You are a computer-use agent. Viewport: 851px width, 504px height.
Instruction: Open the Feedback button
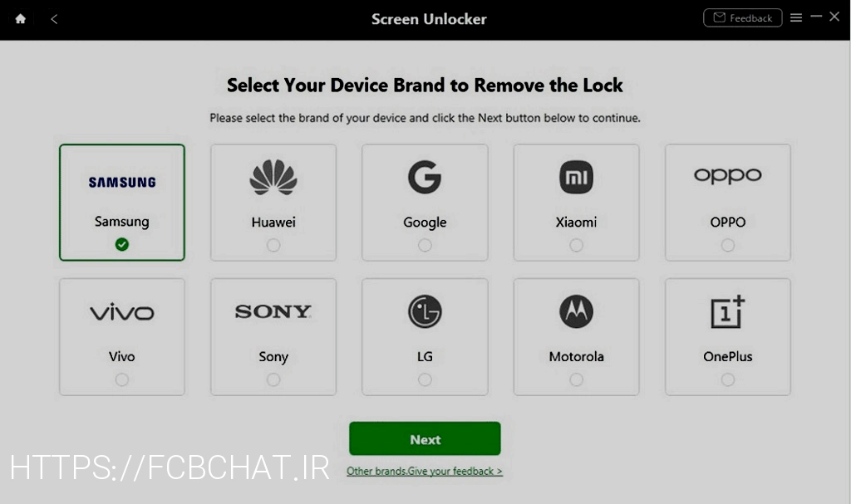pyautogui.click(x=742, y=18)
